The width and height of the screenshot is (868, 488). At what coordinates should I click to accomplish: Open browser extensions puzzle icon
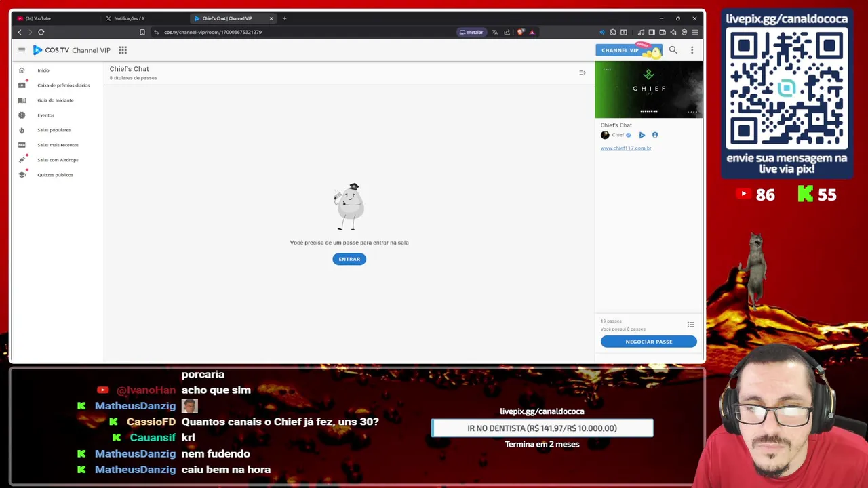tap(613, 32)
